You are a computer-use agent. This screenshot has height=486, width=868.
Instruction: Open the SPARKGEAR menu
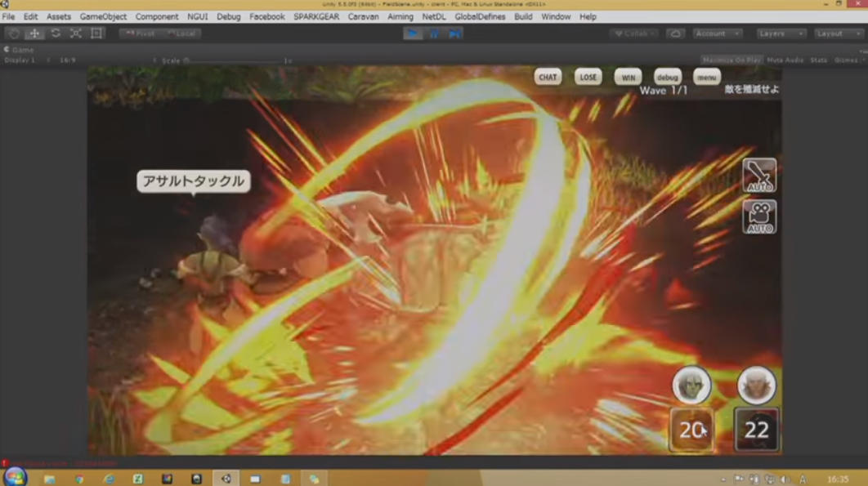coord(316,16)
